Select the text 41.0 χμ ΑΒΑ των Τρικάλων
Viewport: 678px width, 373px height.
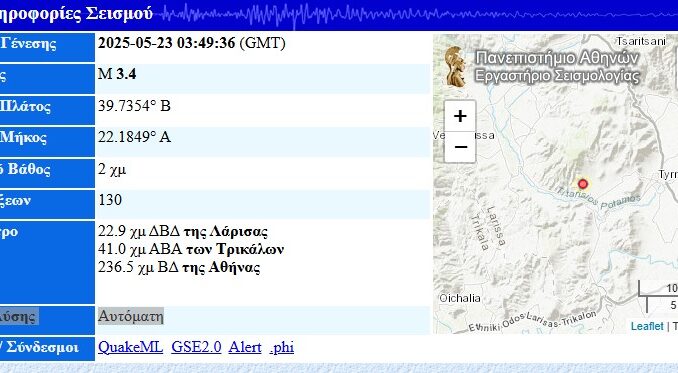191,249
